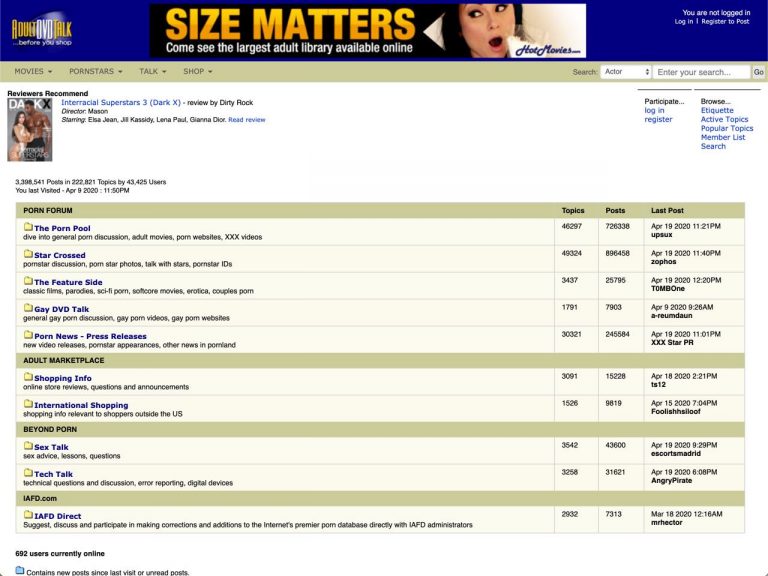Click last poster zophos

[x=663, y=262]
